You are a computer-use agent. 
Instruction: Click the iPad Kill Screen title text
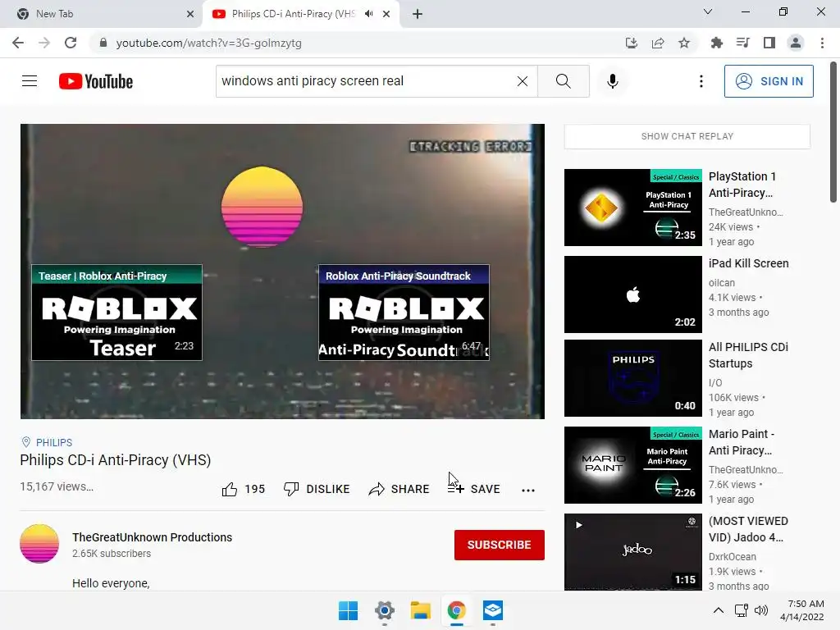coord(748,263)
